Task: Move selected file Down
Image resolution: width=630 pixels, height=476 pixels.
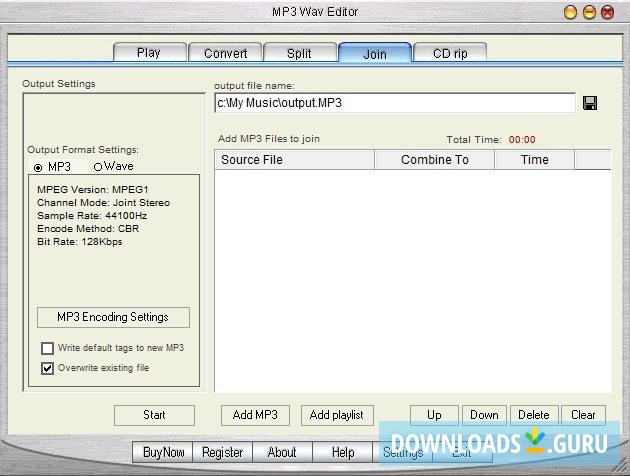Action: (484, 415)
